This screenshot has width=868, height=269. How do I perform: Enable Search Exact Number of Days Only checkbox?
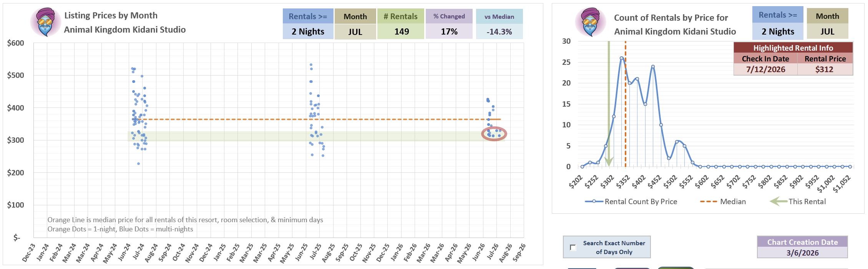pos(573,247)
